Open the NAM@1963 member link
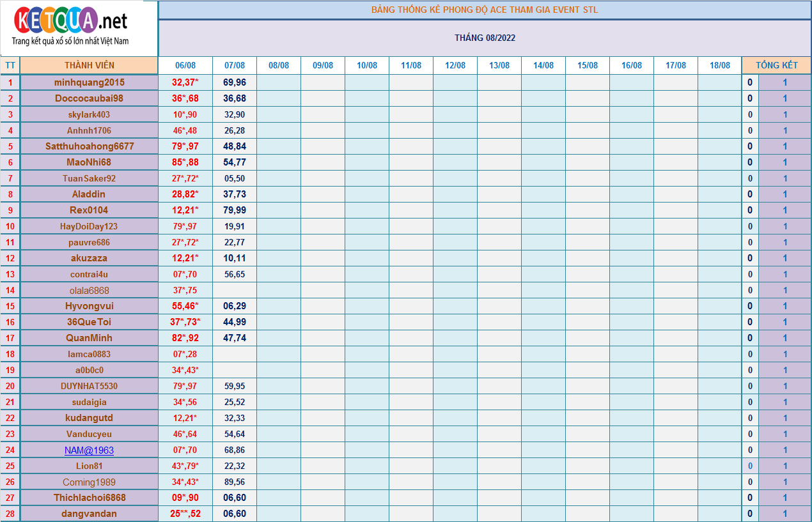Viewport: 812px width, 522px height. (x=89, y=450)
